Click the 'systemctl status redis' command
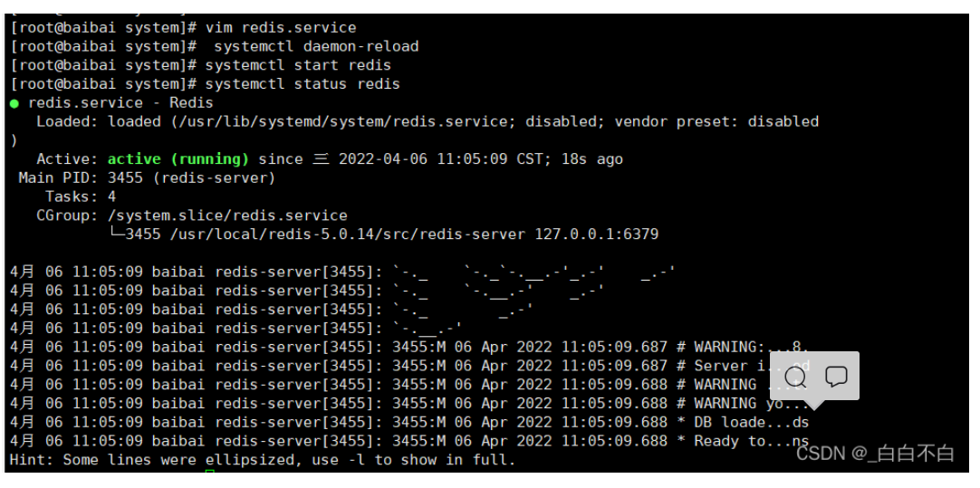Screen dimensions: 980x488 pyautogui.click(x=303, y=84)
